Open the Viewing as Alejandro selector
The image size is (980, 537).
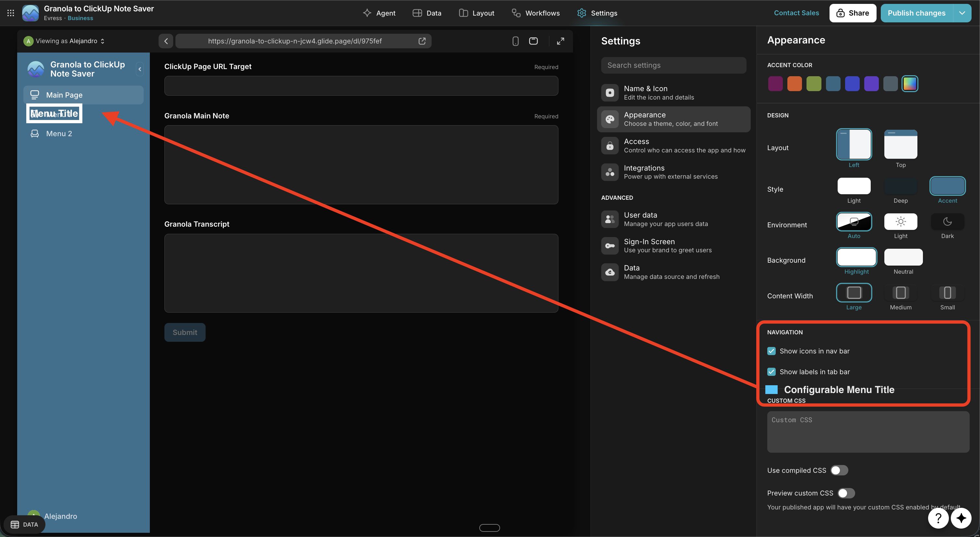pos(65,41)
